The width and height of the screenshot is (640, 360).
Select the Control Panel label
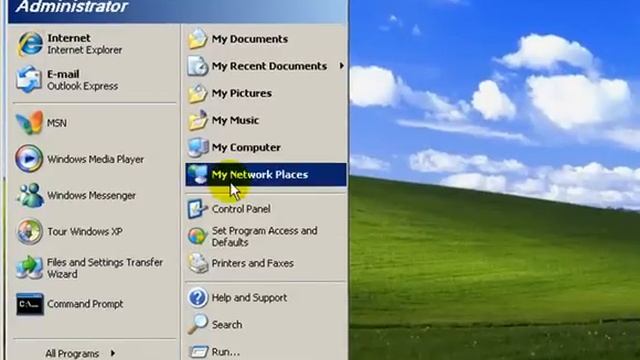pos(241,209)
